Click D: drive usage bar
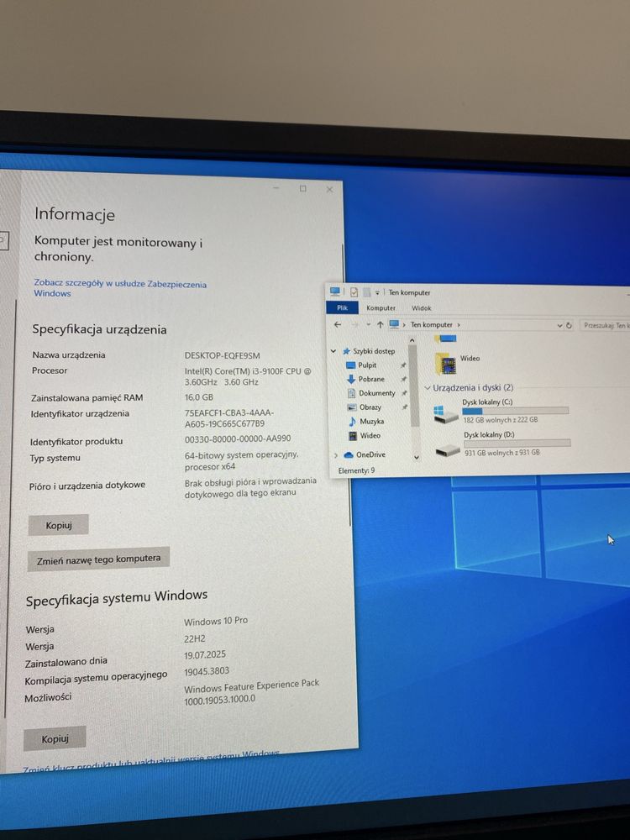 click(x=517, y=443)
